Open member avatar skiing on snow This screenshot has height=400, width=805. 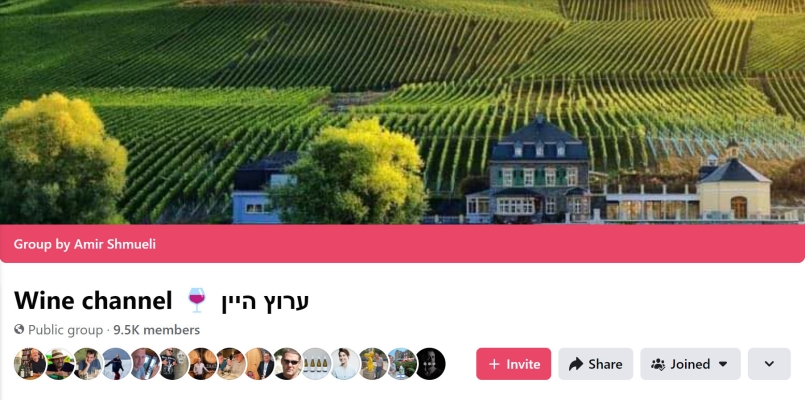(x=116, y=364)
